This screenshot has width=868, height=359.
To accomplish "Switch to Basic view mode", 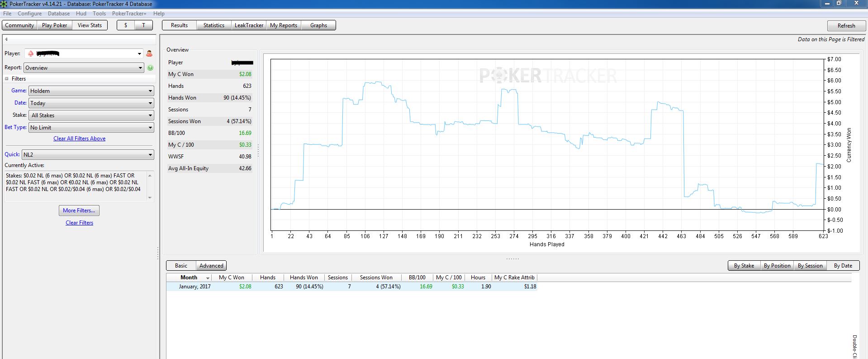I will coord(181,266).
